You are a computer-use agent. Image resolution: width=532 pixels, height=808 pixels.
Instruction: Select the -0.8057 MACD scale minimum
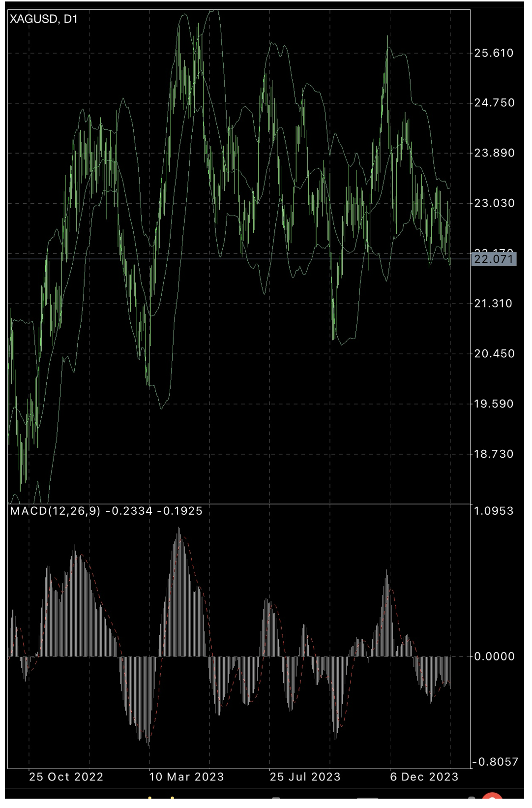[x=495, y=762]
